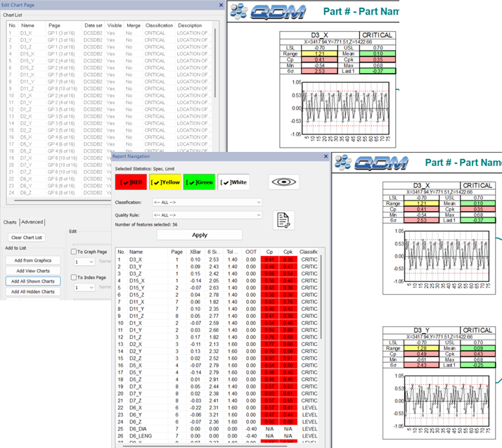Viewport: 502px width, 448px height.
Task: Click the Merge column header
Action: pyautogui.click(x=134, y=25)
